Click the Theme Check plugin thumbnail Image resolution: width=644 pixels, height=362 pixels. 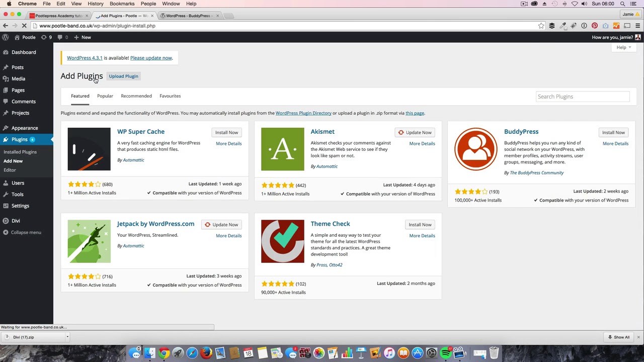click(x=283, y=241)
